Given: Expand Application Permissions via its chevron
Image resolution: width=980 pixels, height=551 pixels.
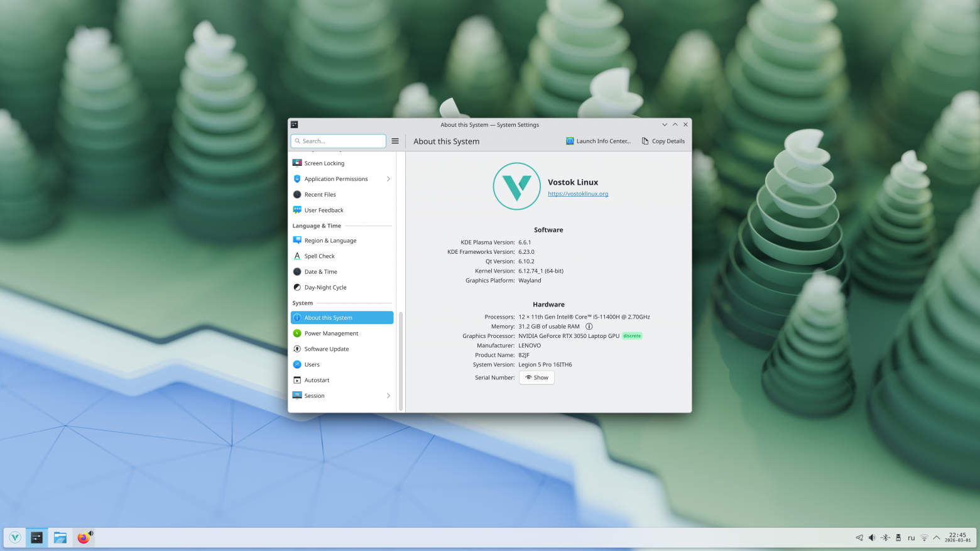Looking at the screenshot, I should (x=388, y=178).
